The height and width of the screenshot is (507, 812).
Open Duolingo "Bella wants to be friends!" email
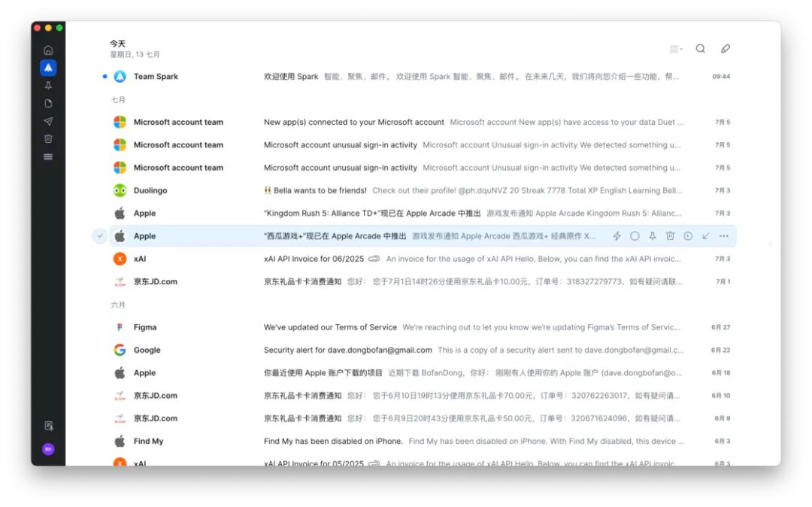tap(423, 190)
